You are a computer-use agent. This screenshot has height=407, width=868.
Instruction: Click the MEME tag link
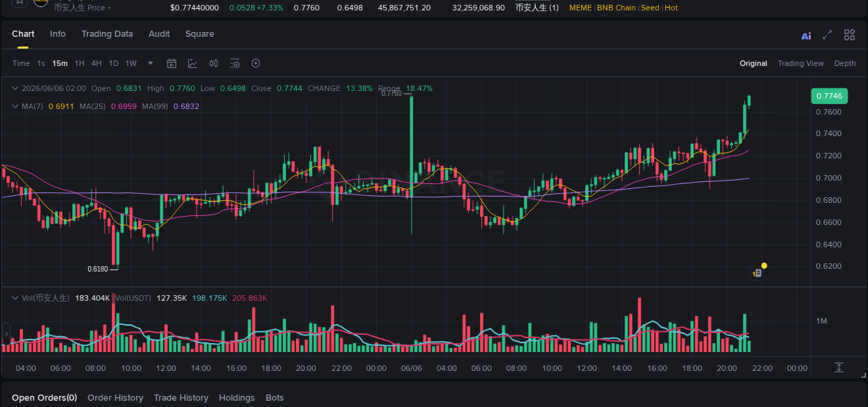click(581, 8)
